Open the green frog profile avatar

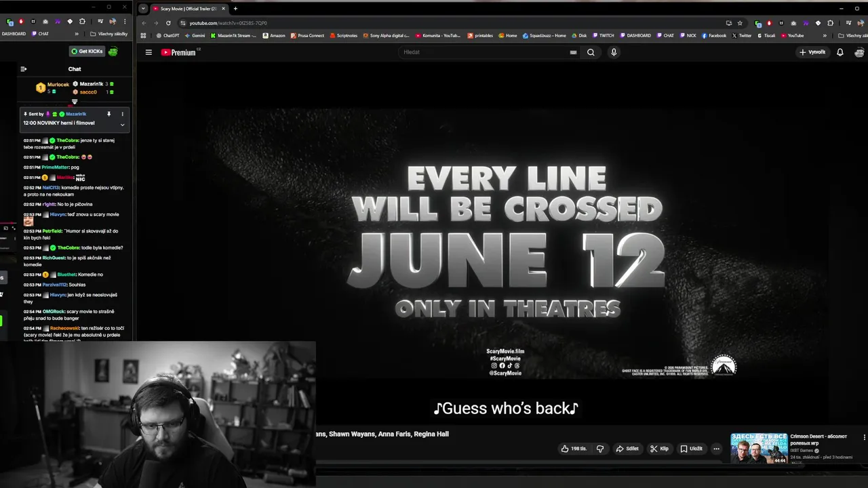pos(113,52)
